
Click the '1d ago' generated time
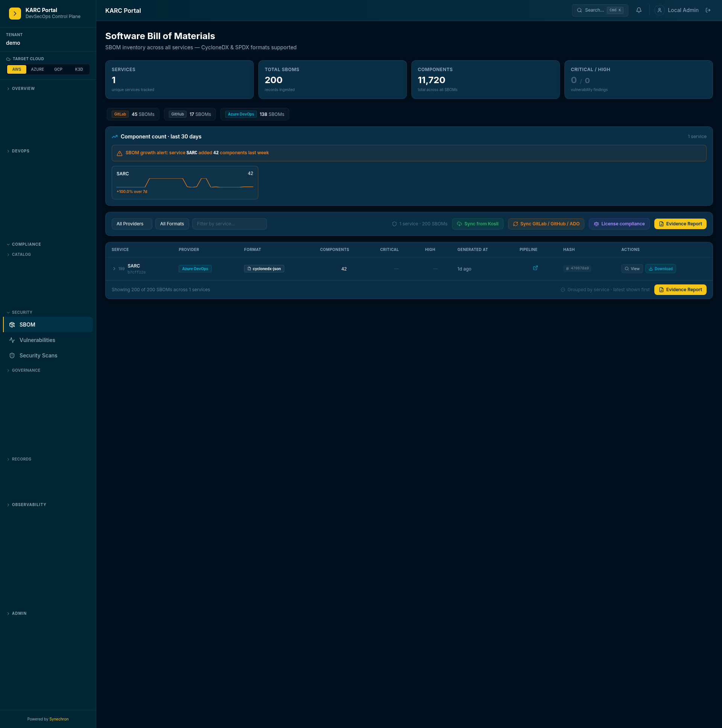tap(464, 269)
